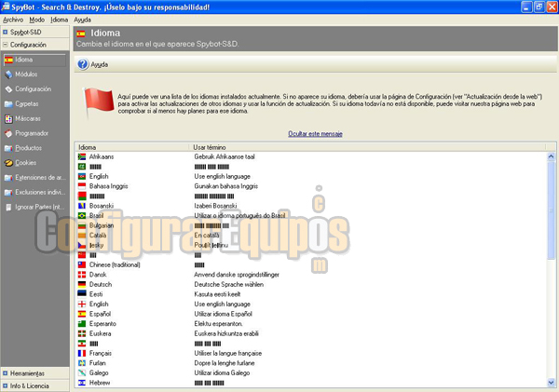The height and width of the screenshot is (392, 559).
Task: Choose 'Dopre la lenghe furlane' entry
Action: (x=225, y=363)
